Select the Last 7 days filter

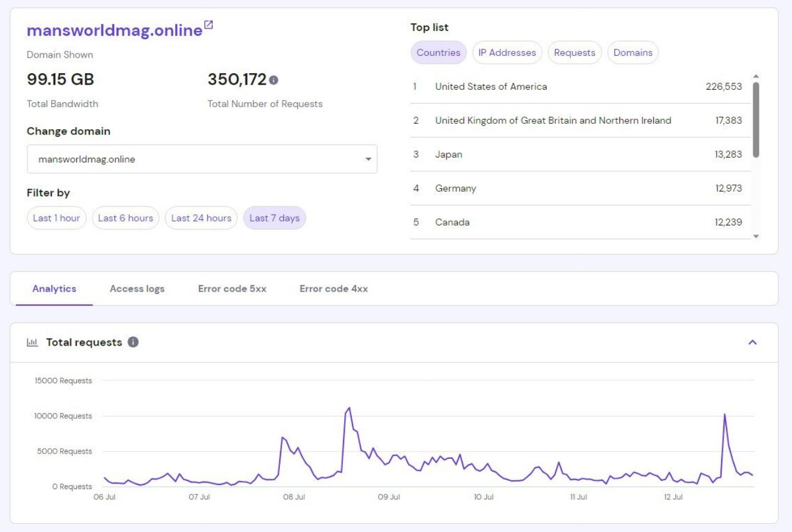click(275, 218)
